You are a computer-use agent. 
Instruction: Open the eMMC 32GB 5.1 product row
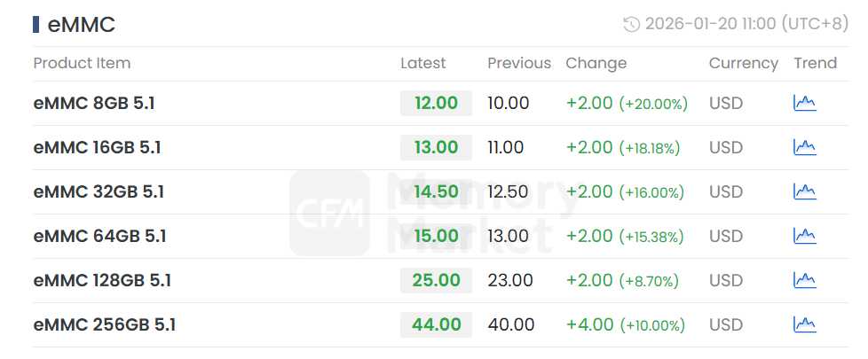click(x=99, y=191)
